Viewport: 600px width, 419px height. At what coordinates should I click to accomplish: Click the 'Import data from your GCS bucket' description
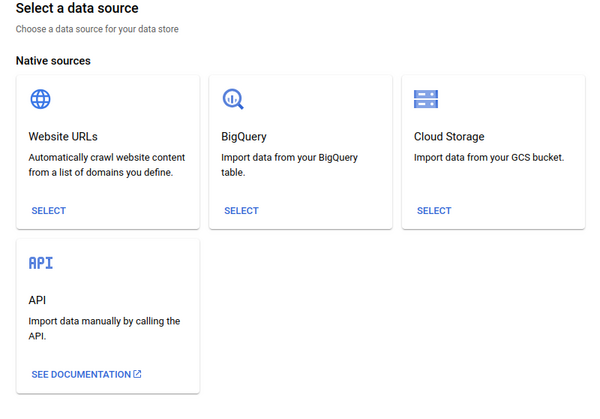tap(489, 157)
